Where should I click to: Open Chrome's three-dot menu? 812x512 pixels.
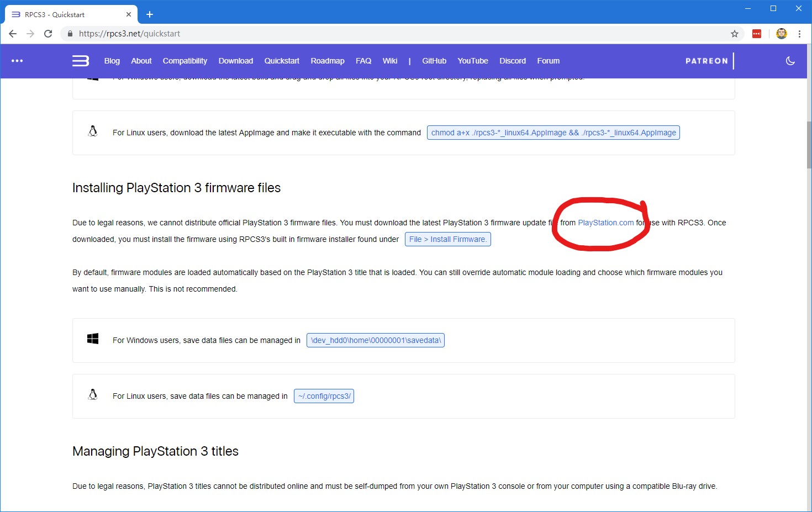pos(799,34)
